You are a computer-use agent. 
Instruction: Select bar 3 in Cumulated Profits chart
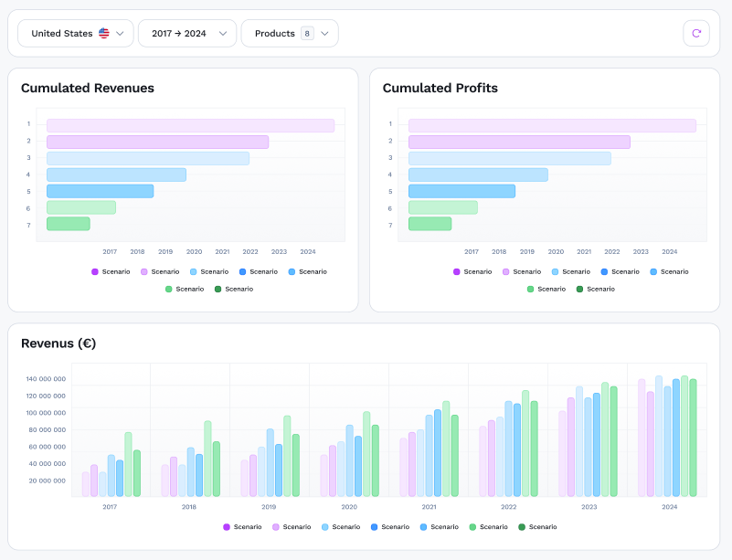click(510, 158)
